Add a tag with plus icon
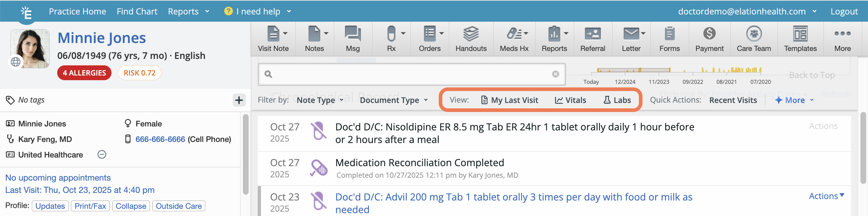868x216 pixels. click(x=239, y=100)
